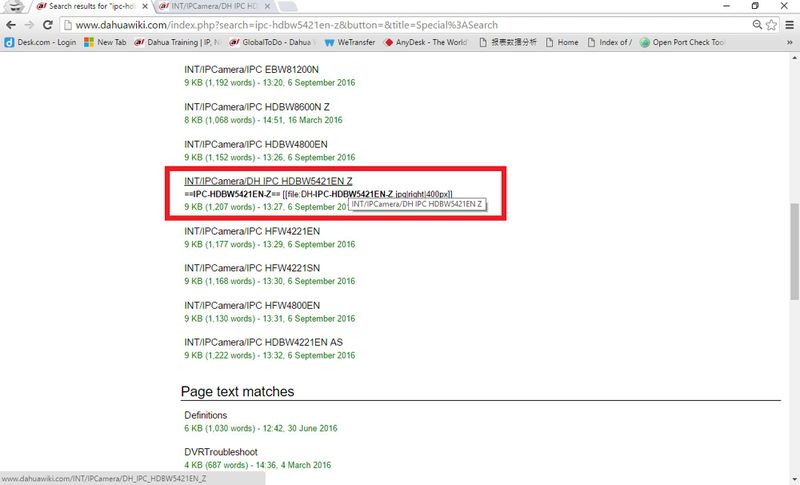This screenshot has width=800, height=485.
Task: Open the INT/IPCamera/IPC HDBW4221EN AS result
Action: click(x=263, y=342)
